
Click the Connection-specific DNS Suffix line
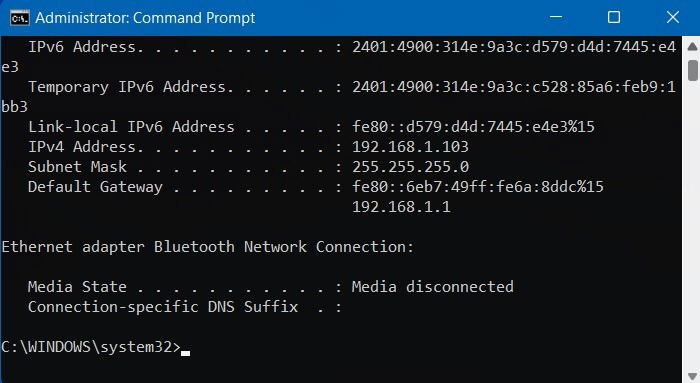(x=185, y=307)
